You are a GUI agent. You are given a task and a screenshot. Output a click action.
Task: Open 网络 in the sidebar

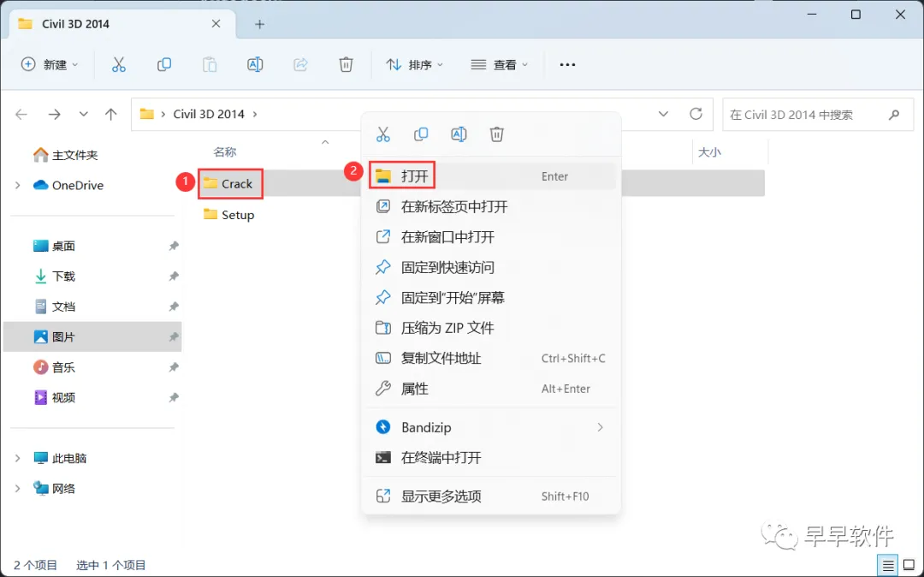pyautogui.click(x=54, y=488)
